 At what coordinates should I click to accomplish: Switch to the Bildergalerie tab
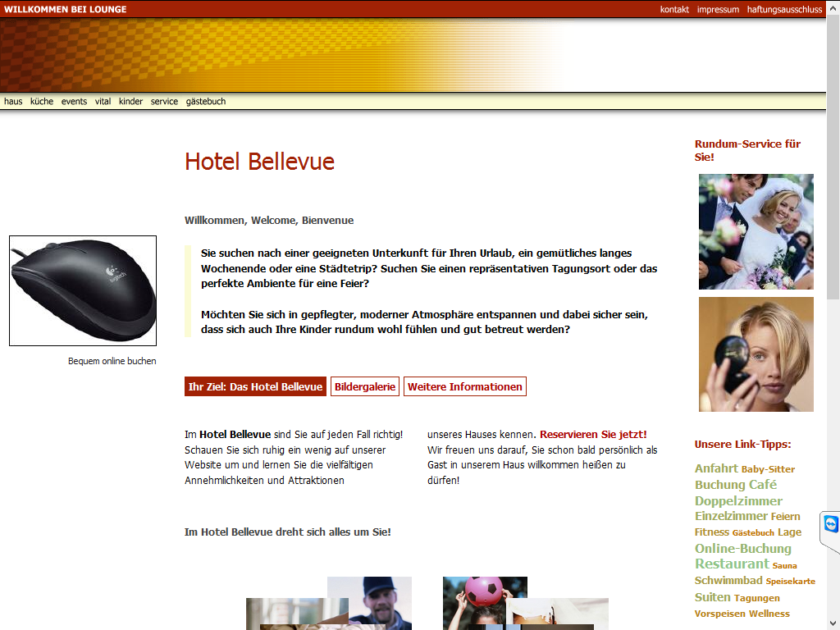(x=365, y=387)
